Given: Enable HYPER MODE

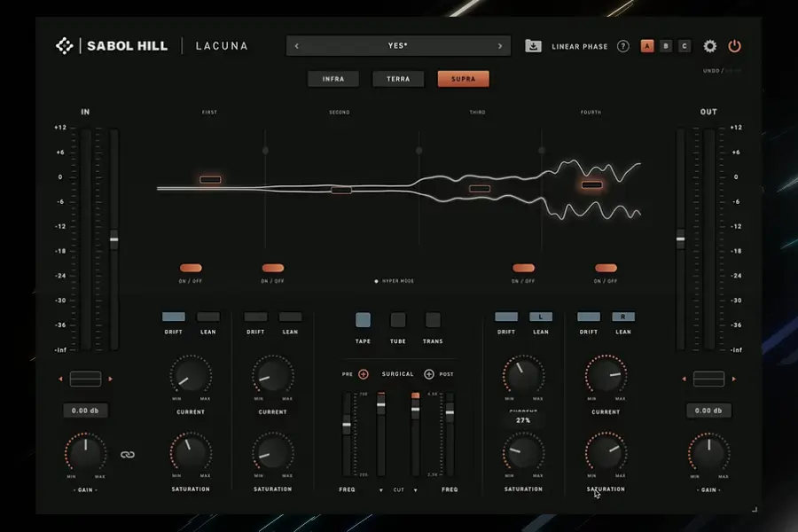Looking at the screenshot, I should (x=395, y=281).
